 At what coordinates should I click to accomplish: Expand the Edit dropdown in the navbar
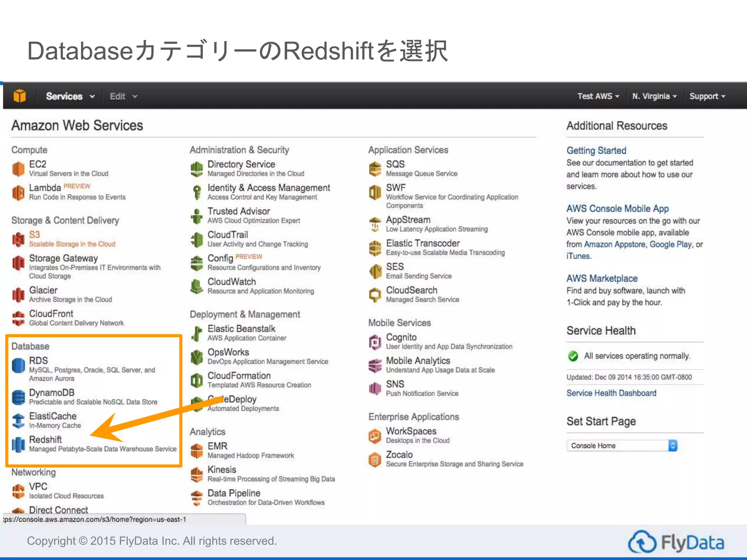pos(124,96)
